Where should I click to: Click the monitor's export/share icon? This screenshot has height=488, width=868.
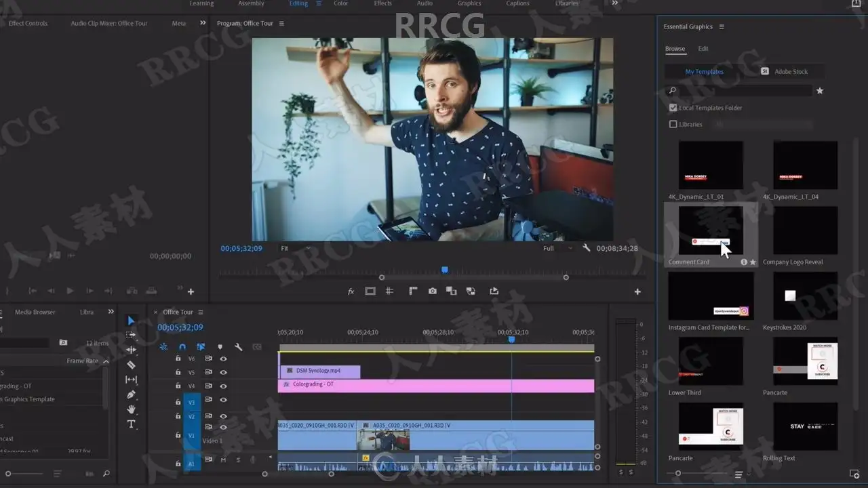[494, 291]
